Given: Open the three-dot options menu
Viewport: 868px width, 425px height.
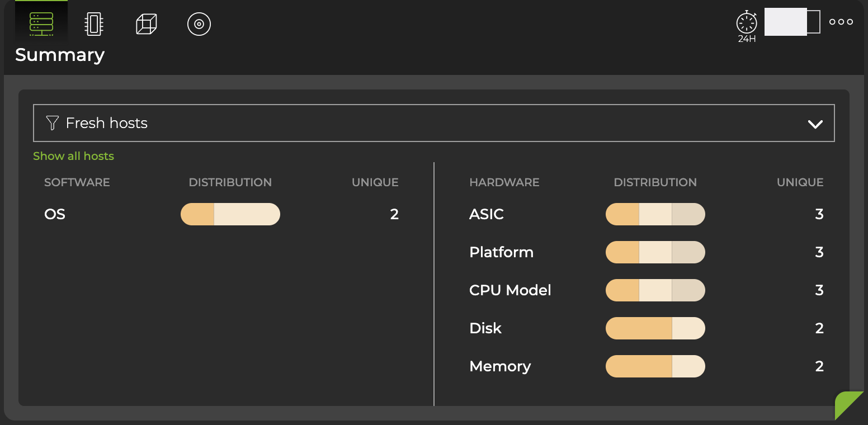Looking at the screenshot, I should click(x=841, y=21).
